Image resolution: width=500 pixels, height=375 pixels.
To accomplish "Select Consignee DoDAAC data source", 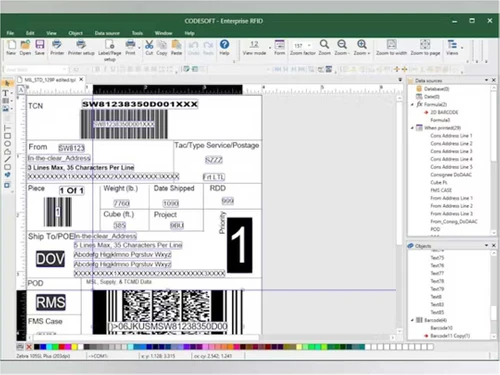I will (451, 175).
